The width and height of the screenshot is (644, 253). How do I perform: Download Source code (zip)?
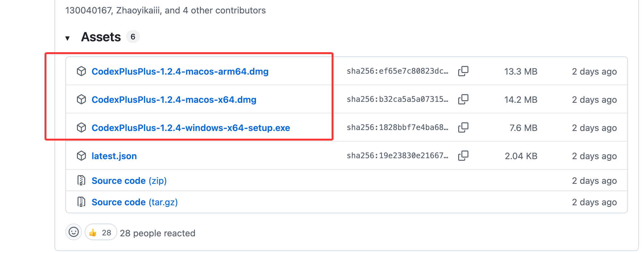click(x=129, y=181)
